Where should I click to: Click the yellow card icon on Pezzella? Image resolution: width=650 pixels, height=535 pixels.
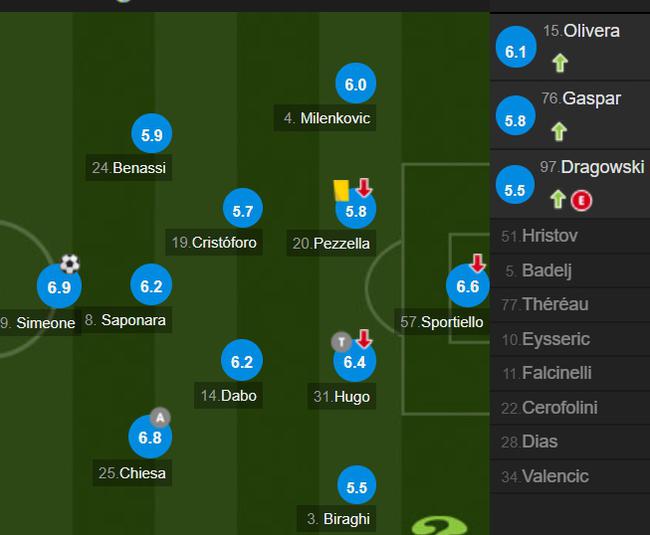(x=342, y=190)
